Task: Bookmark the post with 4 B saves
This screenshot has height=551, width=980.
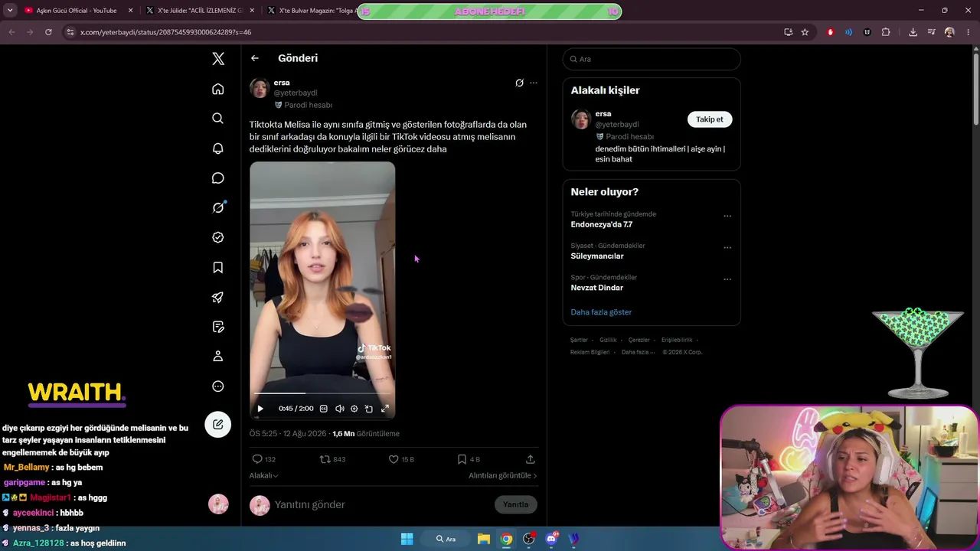Action: tap(468, 459)
